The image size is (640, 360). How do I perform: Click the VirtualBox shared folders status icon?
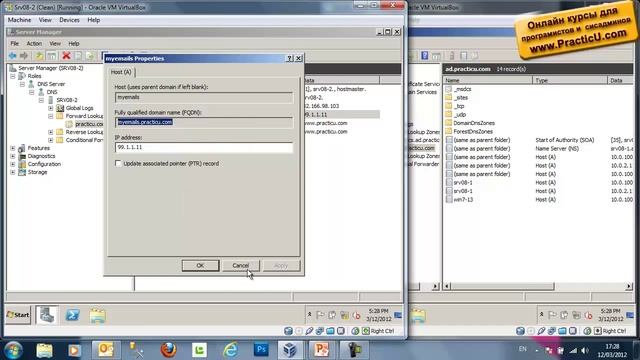[x=330, y=331]
